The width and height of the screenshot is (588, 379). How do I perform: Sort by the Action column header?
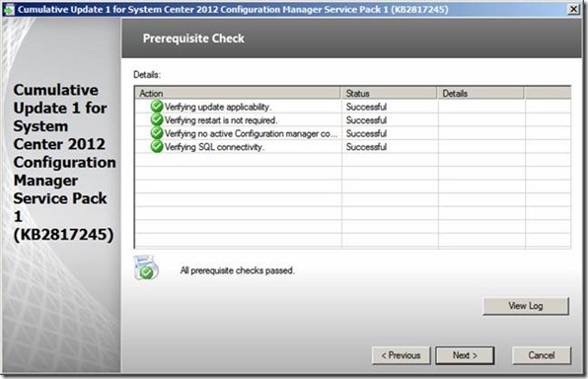coord(238,93)
